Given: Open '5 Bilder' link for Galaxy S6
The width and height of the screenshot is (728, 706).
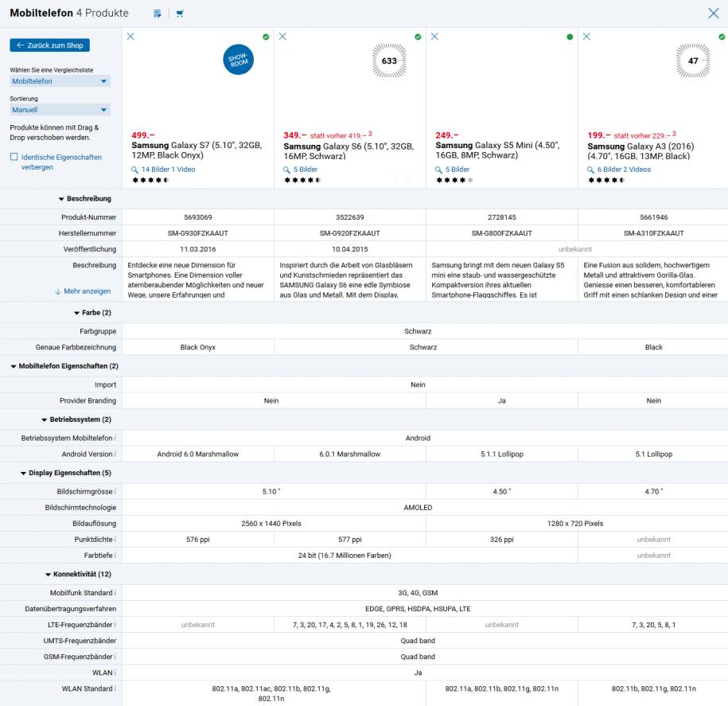Looking at the screenshot, I should pyautogui.click(x=306, y=170).
